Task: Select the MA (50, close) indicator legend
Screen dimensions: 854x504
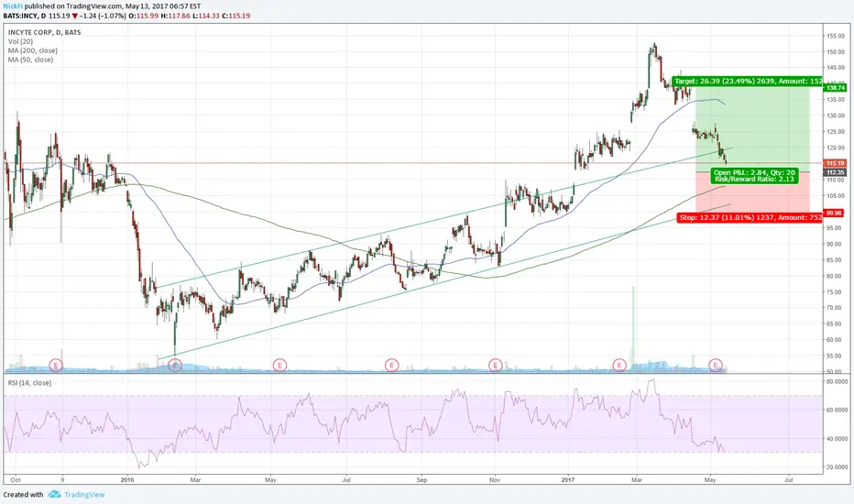Action: pos(30,60)
